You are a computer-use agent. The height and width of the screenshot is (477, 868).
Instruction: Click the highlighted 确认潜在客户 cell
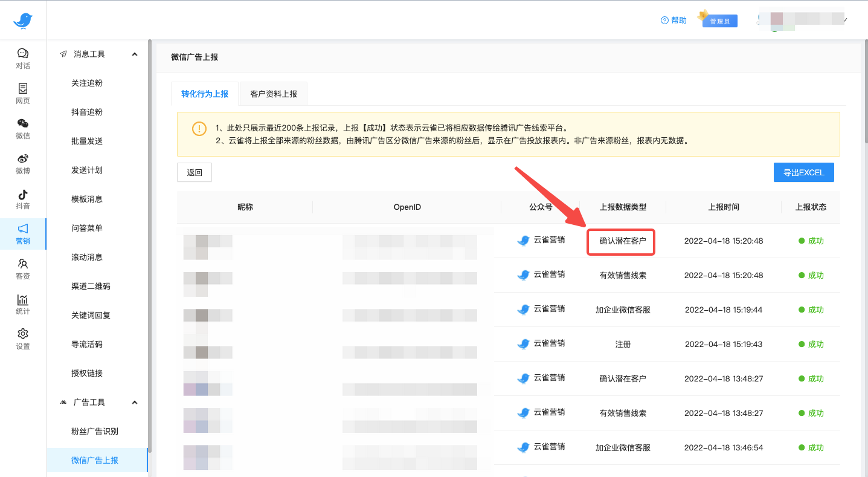coord(620,241)
